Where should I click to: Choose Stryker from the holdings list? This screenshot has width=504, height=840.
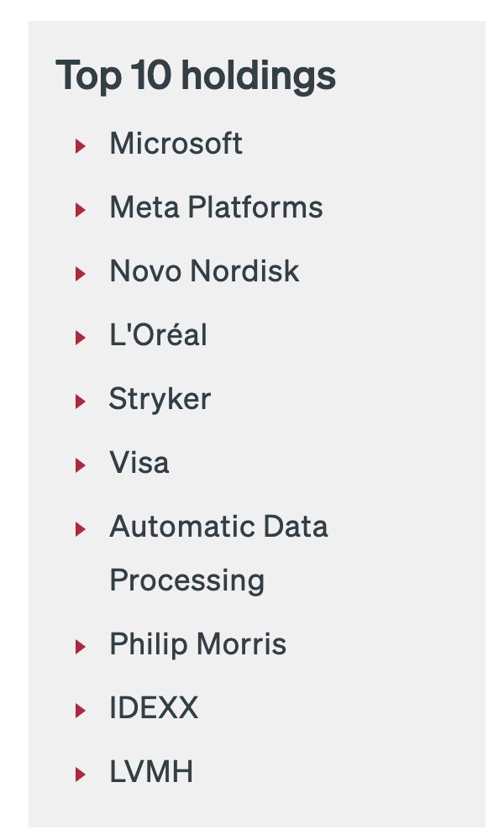click(160, 399)
